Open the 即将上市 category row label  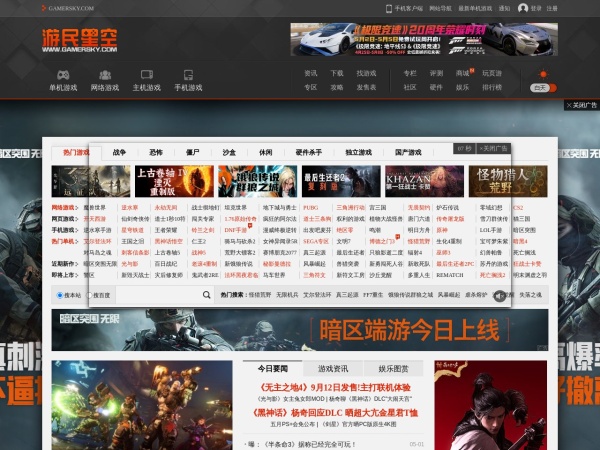point(63,275)
